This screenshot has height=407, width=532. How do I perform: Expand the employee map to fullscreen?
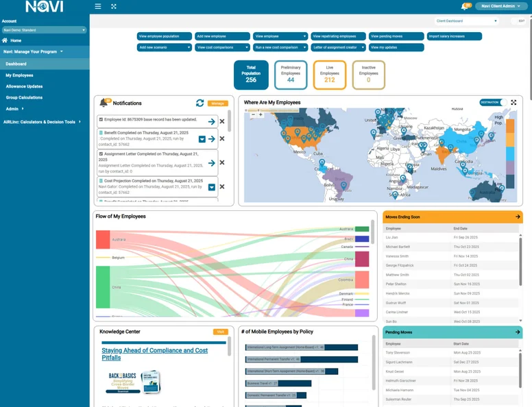click(x=513, y=102)
